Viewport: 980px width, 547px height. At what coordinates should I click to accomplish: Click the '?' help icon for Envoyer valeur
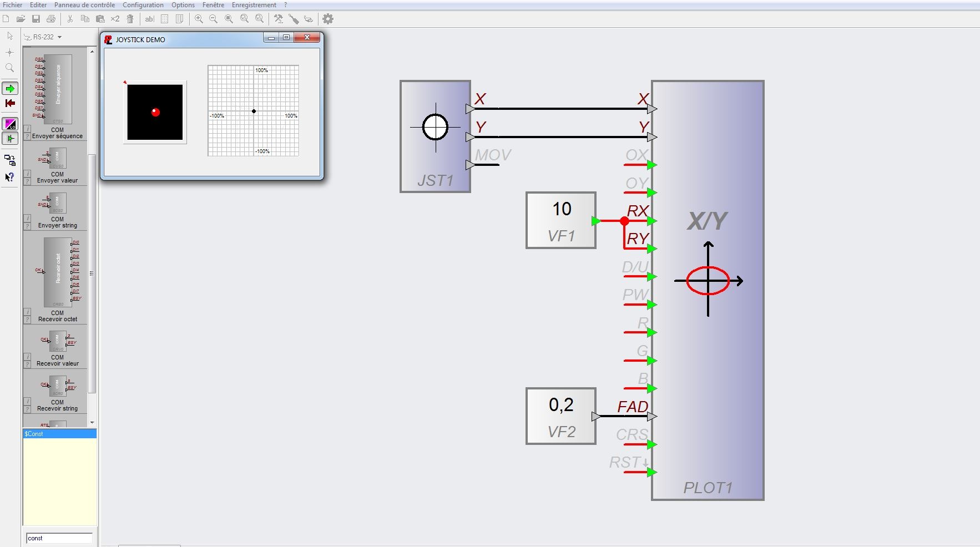tap(27, 181)
